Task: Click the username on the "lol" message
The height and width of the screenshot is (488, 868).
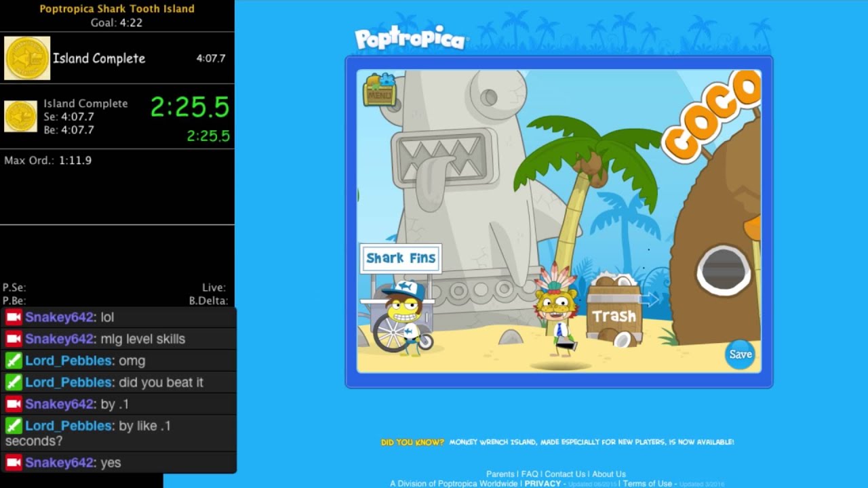Action: pyautogui.click(x=59, y=317)
